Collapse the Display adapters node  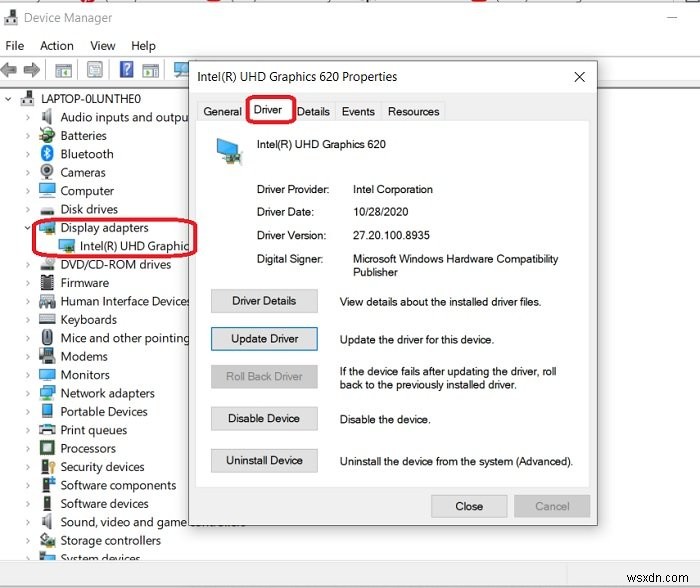[x=27, y=228]
